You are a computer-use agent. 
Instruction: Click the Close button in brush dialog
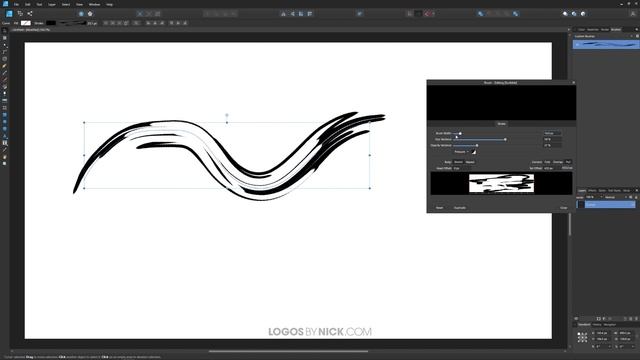(x=564, y=208)
